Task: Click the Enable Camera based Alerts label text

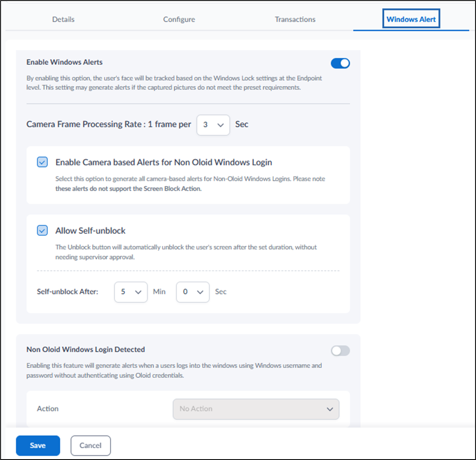Action: click(163, 162)
